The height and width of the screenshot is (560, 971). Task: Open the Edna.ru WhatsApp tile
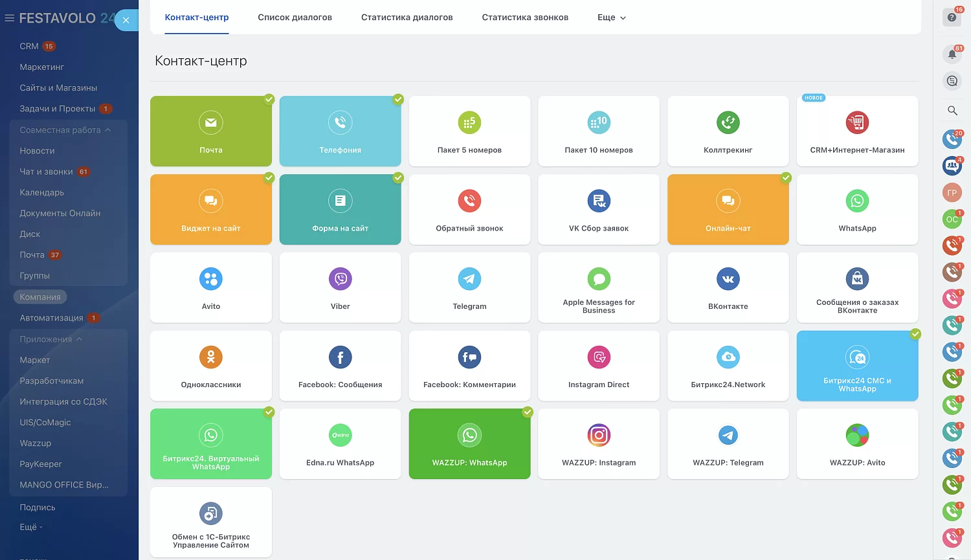[x=340, y=444]
